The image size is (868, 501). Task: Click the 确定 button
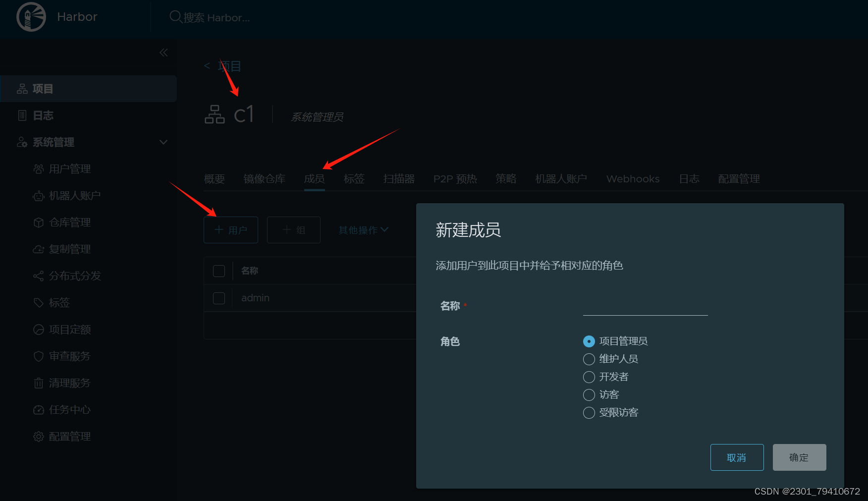pos(800,457)
